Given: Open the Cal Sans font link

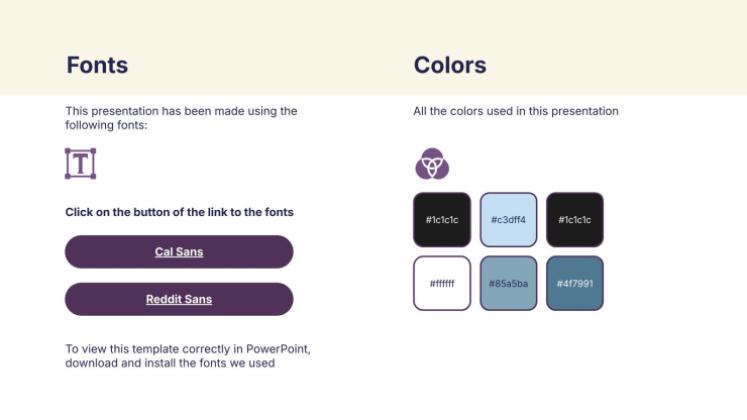Looking at the screenshot, I should pyautogui.click(x=179, y=252).
